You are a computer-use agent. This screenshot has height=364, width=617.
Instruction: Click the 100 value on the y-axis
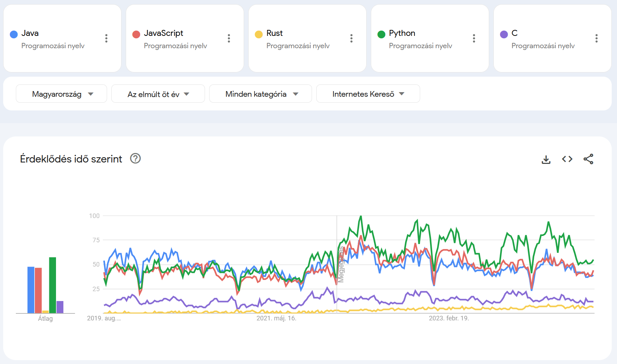coord(94,216)
